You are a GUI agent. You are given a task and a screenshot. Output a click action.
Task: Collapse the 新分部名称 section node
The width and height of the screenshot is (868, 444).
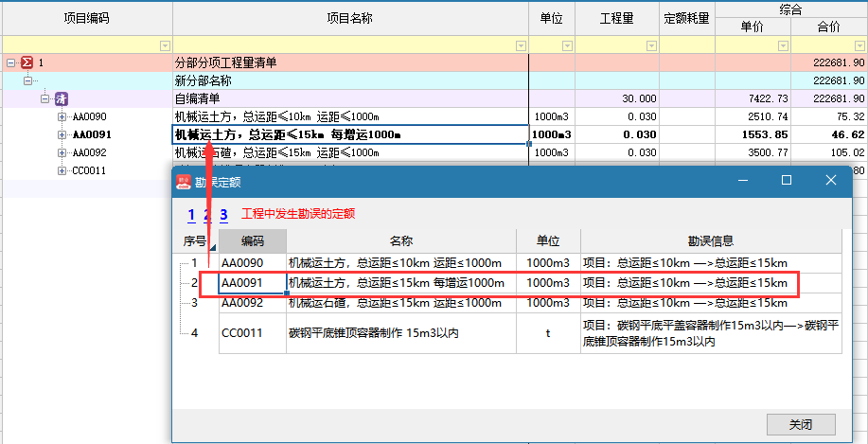[x=27, y=80]
